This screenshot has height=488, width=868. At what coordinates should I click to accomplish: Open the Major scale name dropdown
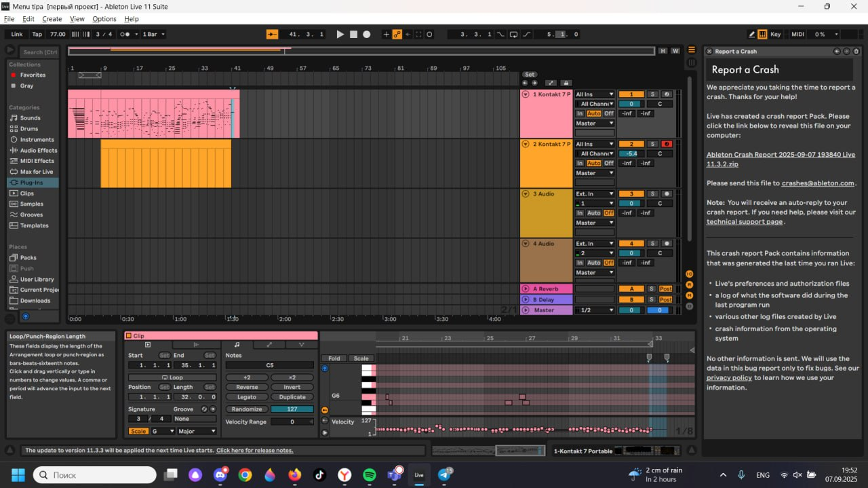click(197, 432)
